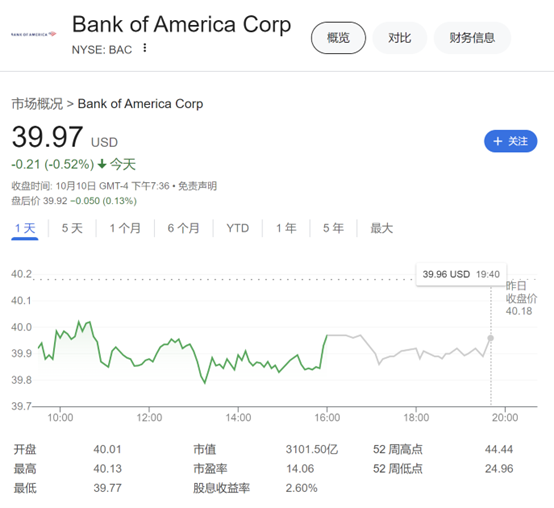
Task: Click the 16:00 point on the price chart
Action: pyautogui.click(x=327, y=335)
